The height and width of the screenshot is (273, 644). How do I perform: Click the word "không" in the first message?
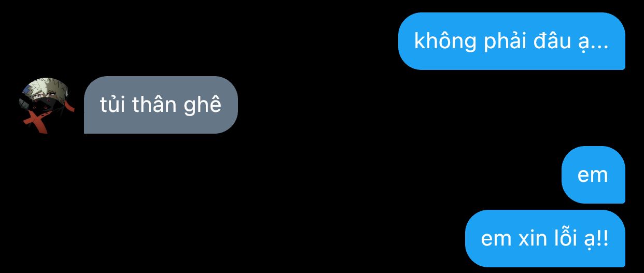[445, 41]
